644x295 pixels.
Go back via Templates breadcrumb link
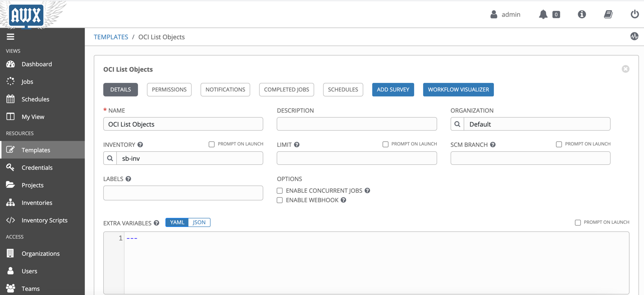coord(111,36)
